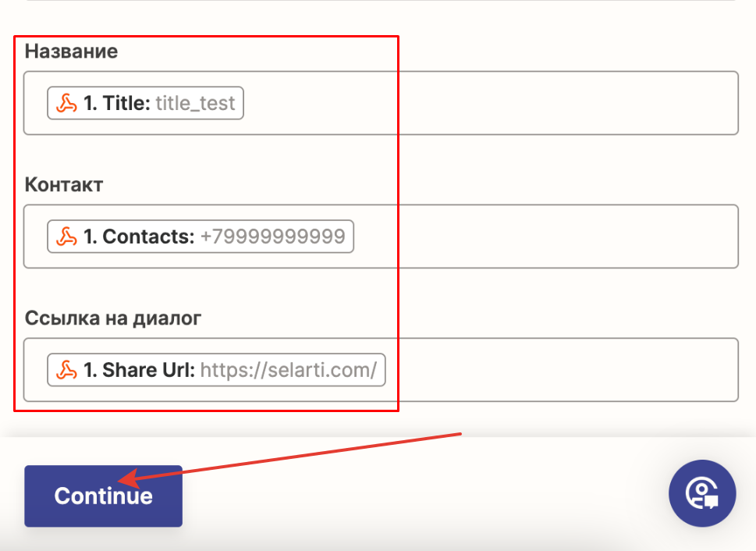Select the "1. Title" bold pill label
756x551 pixels.
click(x=116, y=103)
